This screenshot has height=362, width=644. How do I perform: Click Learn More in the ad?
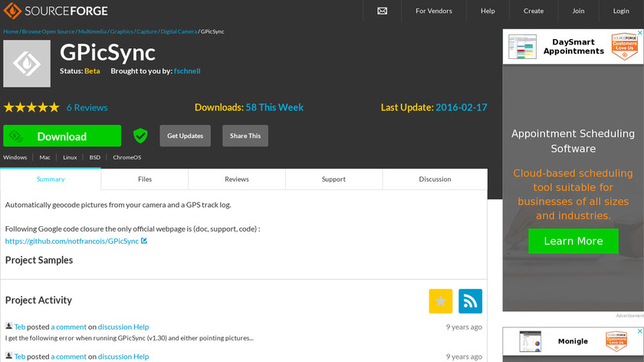pos(573,241)
